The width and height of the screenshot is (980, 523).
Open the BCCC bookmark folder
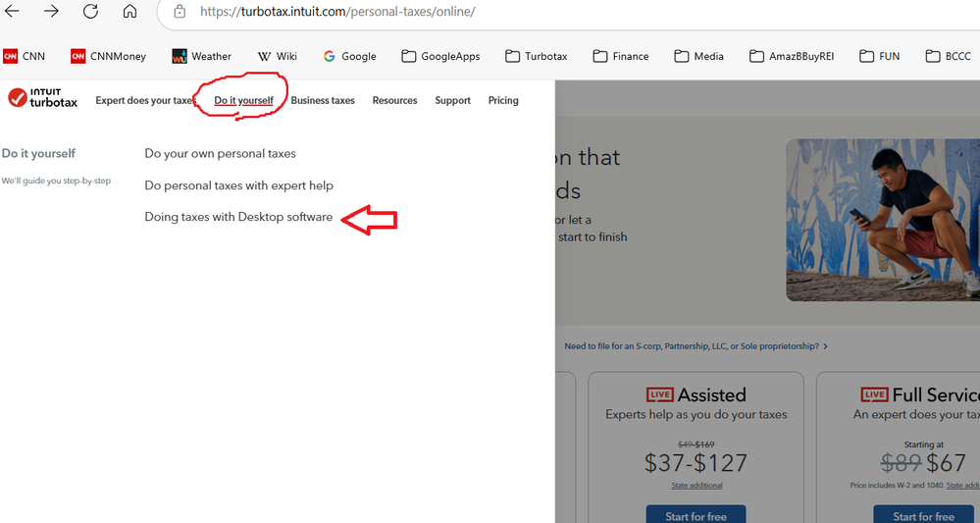pos(949,56)
